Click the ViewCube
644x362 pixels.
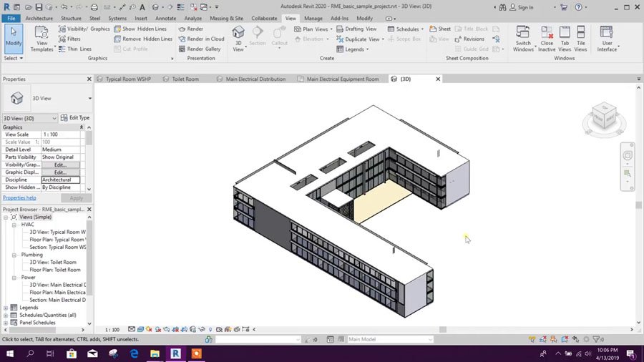[x=604, y=116]
